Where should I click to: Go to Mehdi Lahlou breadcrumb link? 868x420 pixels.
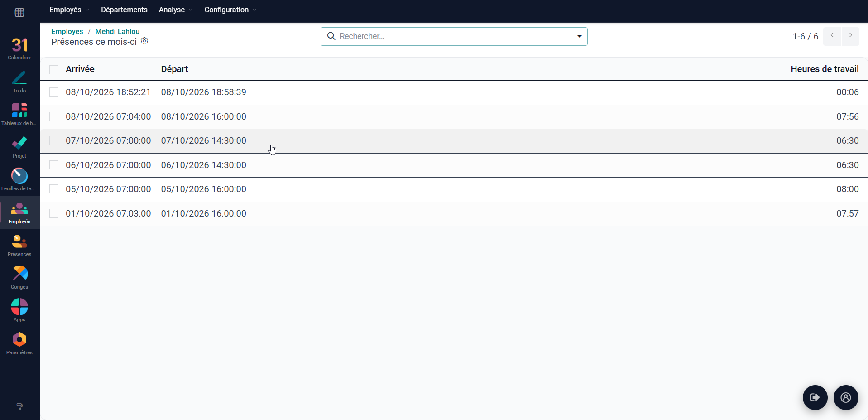[117, 31]
